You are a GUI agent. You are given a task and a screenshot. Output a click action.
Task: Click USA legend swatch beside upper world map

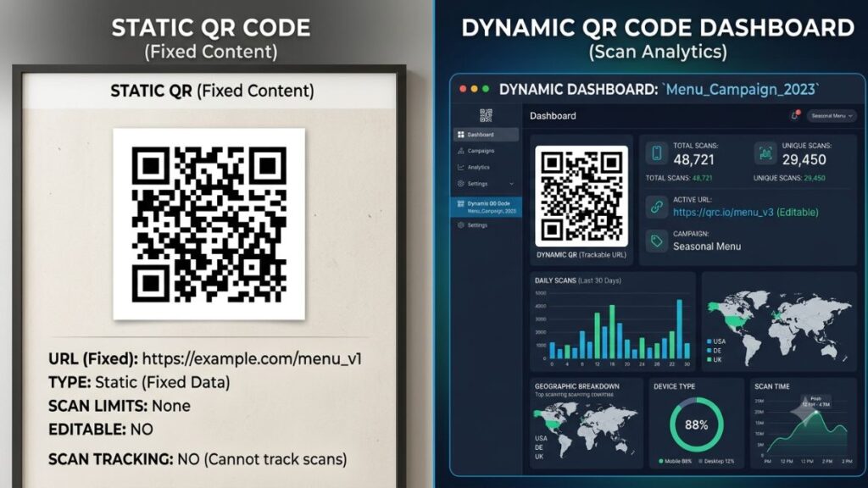(x=709, y=341)
